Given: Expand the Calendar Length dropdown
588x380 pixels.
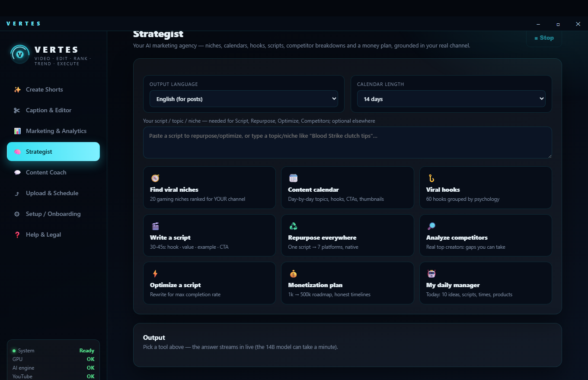Looking at the screenshot, I should 451,99.
